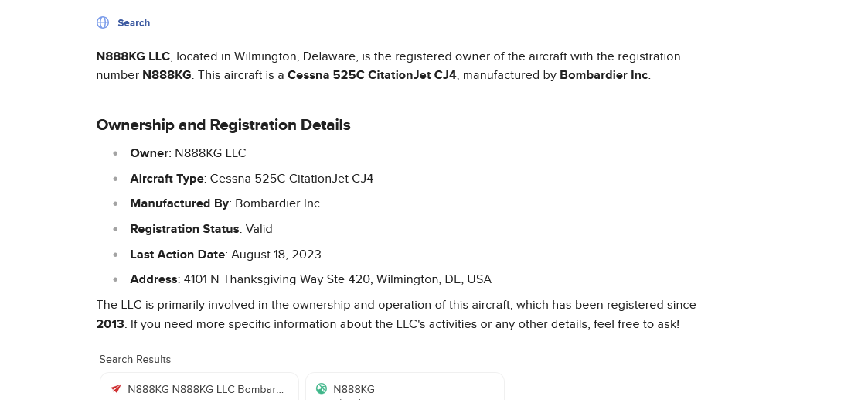Click the Address line with Thanksgiving Way
This screenshot has width=868, height=400.
click(x=310, y=279)
